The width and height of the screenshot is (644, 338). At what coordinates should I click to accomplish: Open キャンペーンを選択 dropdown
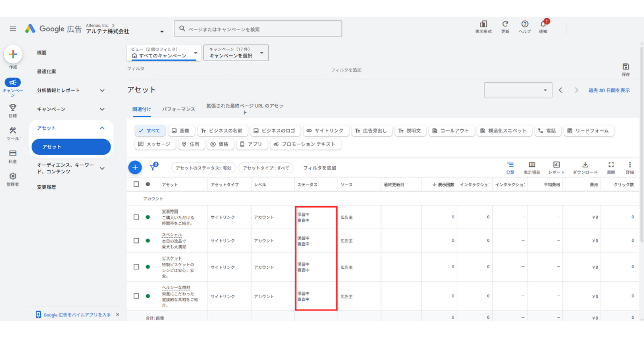pyautogui.click(x=236, y=53)
